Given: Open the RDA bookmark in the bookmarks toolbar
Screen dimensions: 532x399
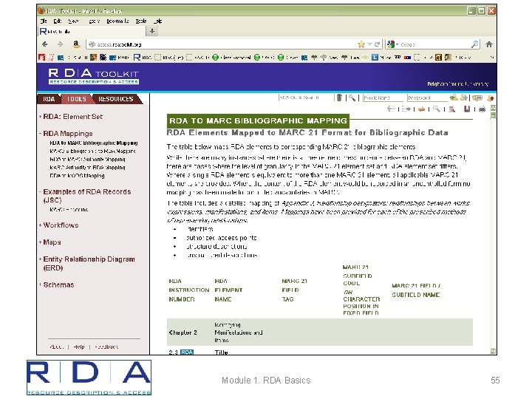Looking at the screenshot, I should (143, 58).
